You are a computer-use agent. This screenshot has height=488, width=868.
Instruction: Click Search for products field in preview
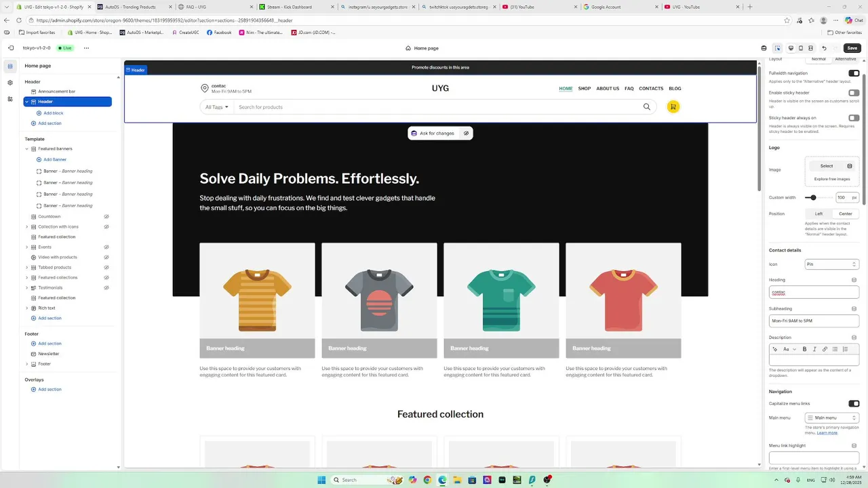pyautogui.click(x=437, y=107)
